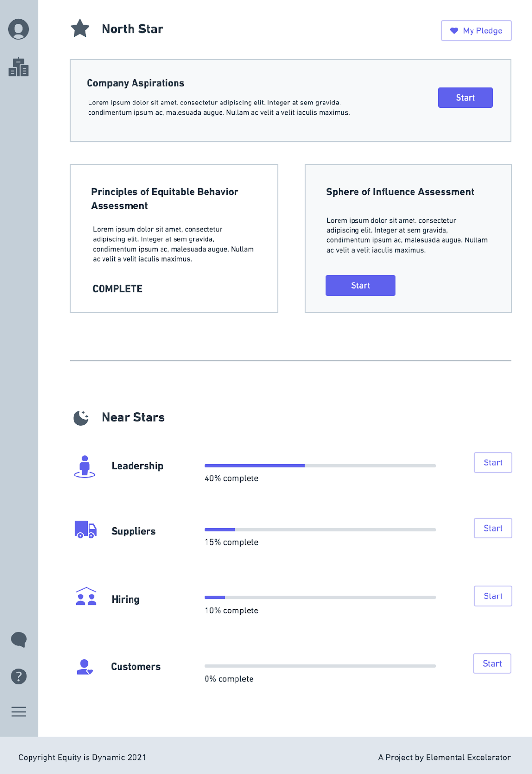Open the user profile avatar icon
532x774 pixels.
point(18,29)
